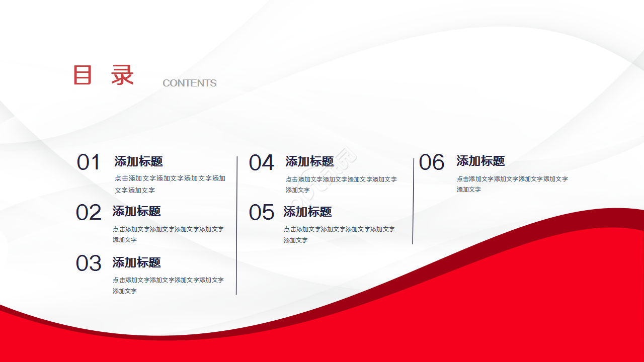The width and height of the screenshot is (644, 362).
Task: Click the number 06
Action: 432,162
